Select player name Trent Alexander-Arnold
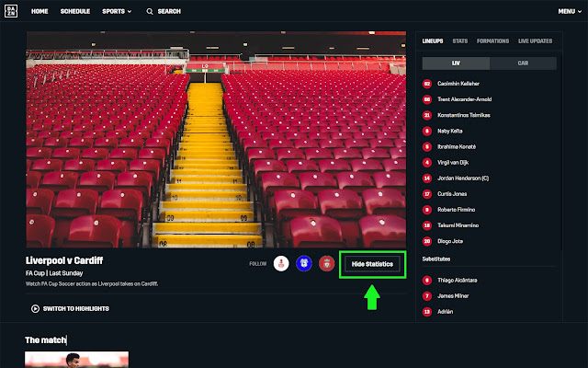Viewport: 588px width, 368px height. [x=464, y=99]
